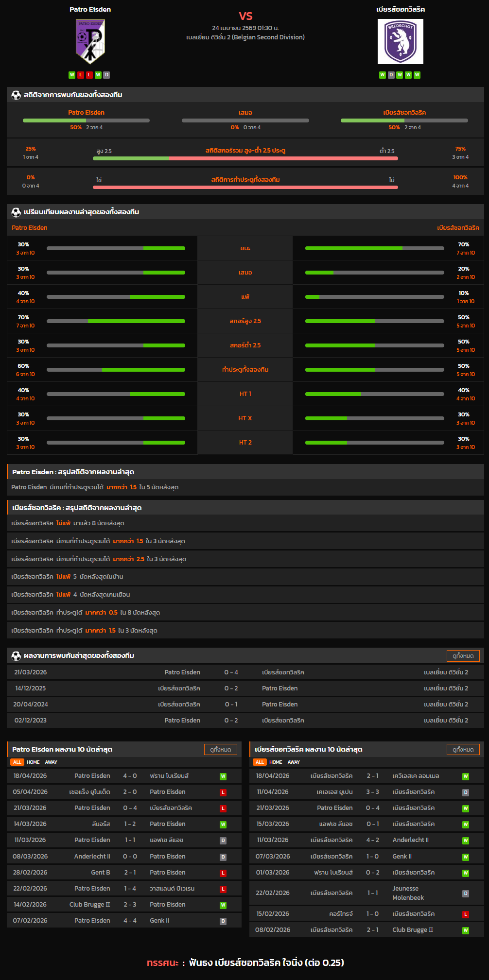
Task: Click the Beerschot bear logo
Action: point(400,42)
